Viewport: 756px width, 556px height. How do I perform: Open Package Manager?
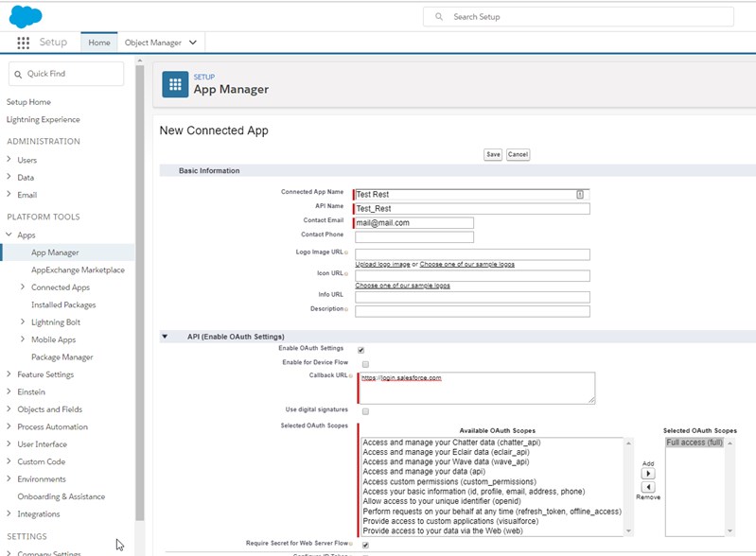[62, 357]
